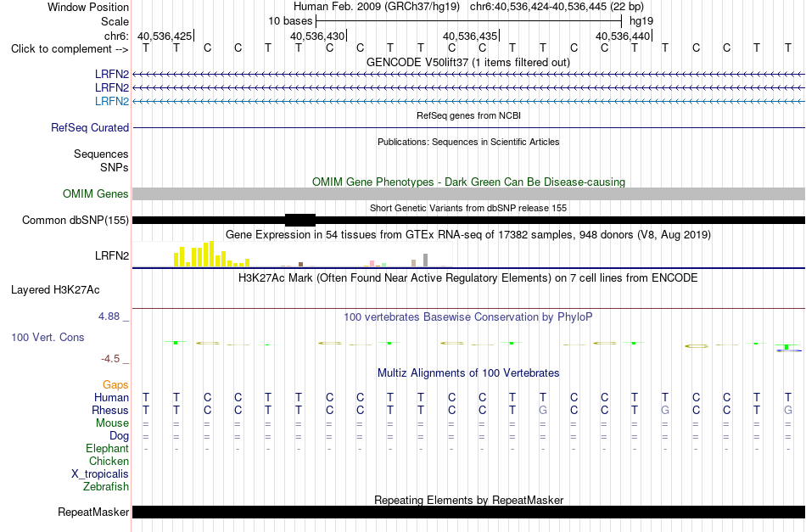This screenshot has width=806, height=532.
Task: Open 'Publications: Sequences in Scientific Articles' title
Action: coord(468,142)
